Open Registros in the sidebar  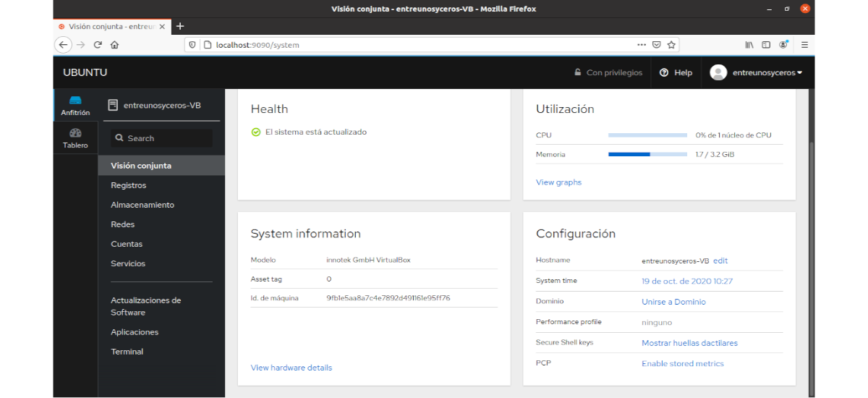pos(161,185)
